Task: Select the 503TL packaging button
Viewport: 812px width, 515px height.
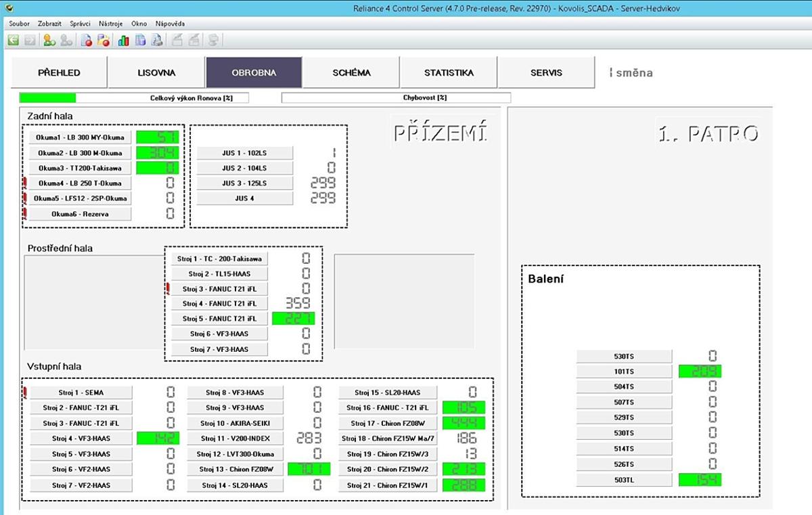Action: pos(624,480)
